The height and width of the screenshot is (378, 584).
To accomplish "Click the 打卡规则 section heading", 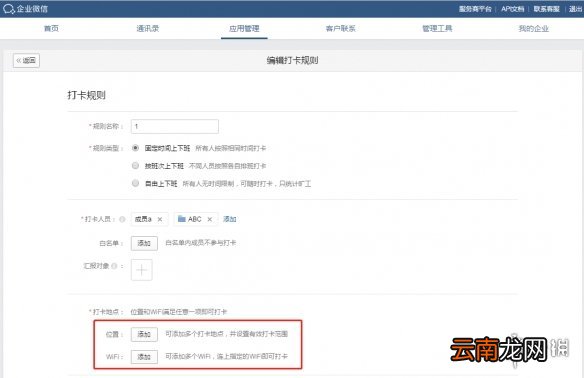I will click(x=86, y=95).
